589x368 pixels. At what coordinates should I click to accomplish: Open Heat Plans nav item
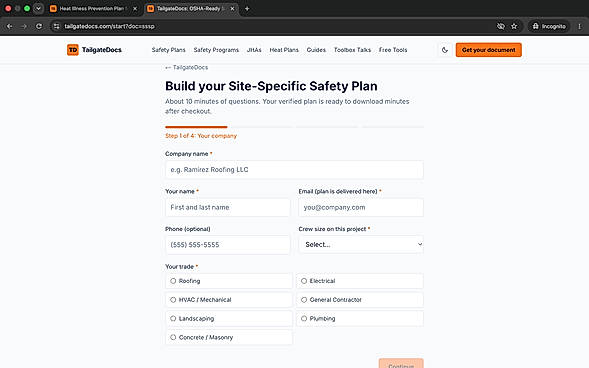pos(284,50)
